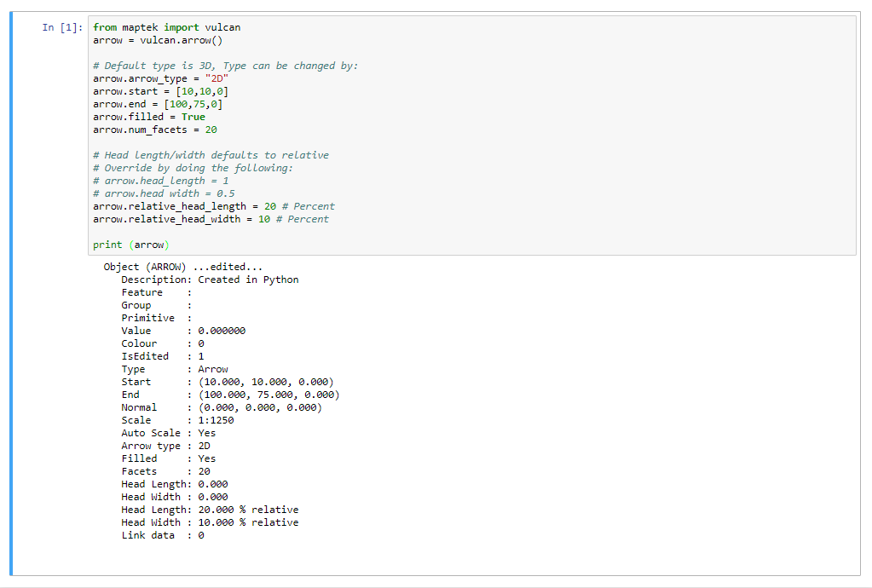Screen dimensions: 872x588
Task: Click the arrow.end = [100,75,0] line
Action: tap(158, 104)
